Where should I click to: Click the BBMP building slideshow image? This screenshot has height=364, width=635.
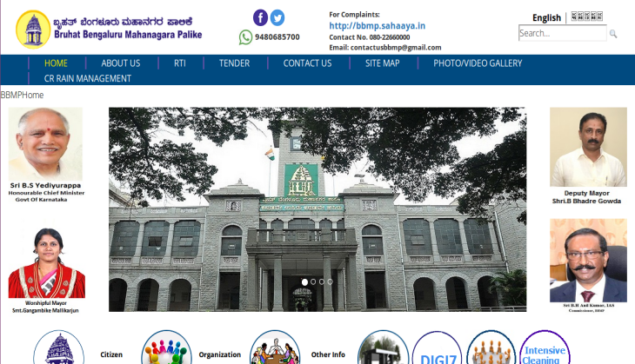tap(317, 209)
